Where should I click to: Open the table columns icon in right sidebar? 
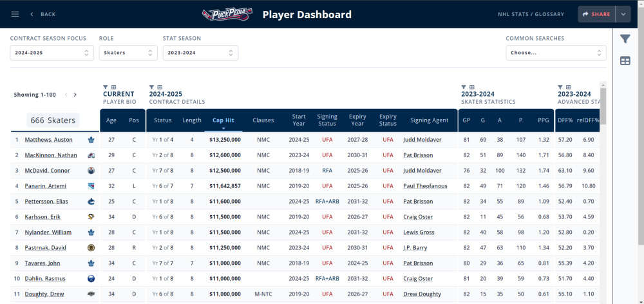(625, 61)
